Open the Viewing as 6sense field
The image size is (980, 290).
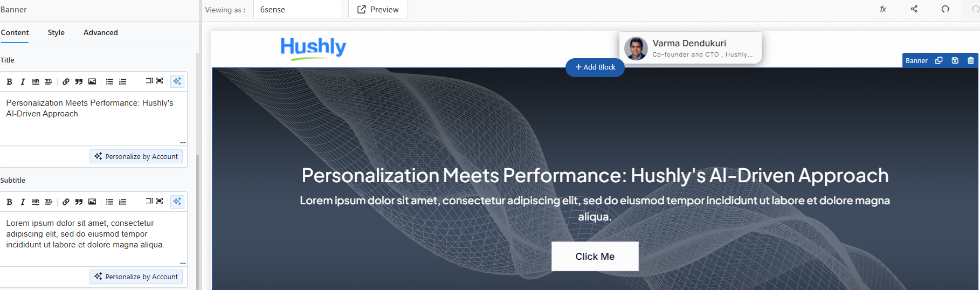298,9
